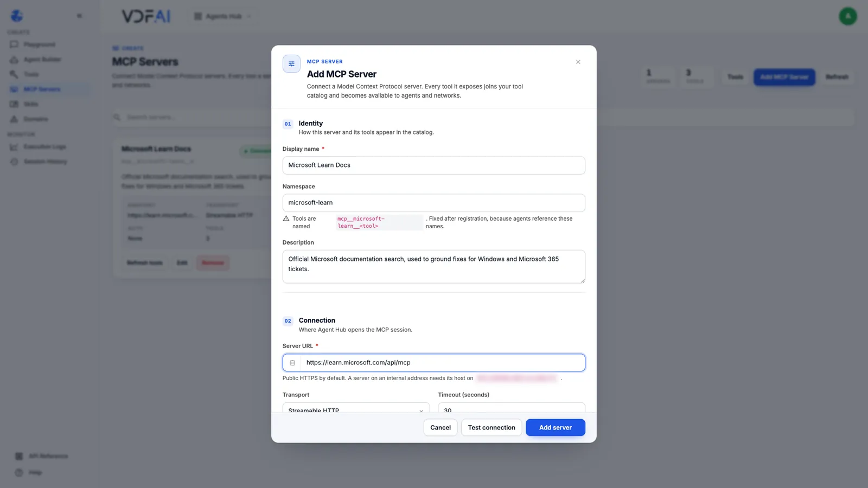Click the Display name input field
The width and height of the screenshot is (868, 488).
(434, 165)
